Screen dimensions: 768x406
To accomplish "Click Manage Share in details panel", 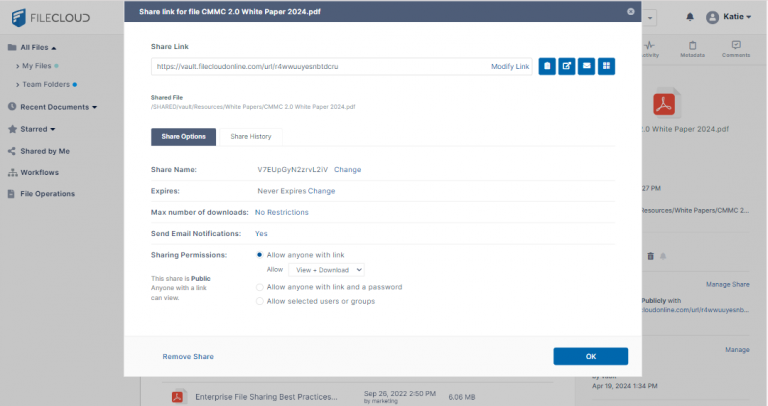I will [727, 284].
